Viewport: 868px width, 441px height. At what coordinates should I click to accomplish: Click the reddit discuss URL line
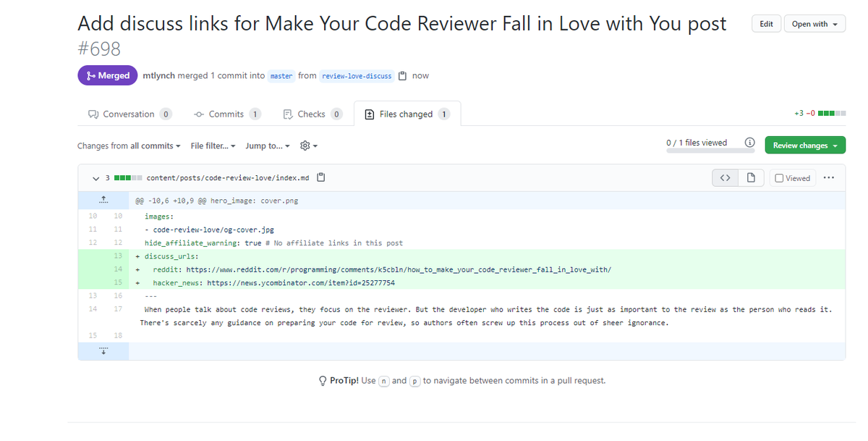(487, 269)
